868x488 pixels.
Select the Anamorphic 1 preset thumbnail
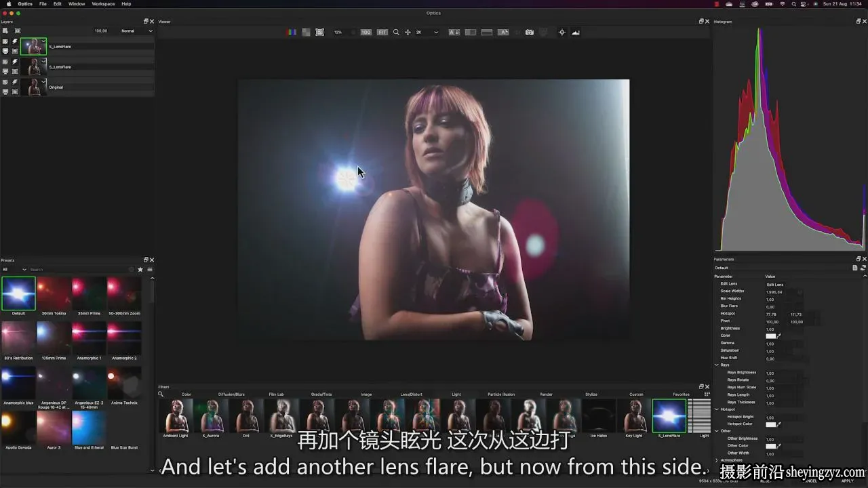tap(89, 338)
